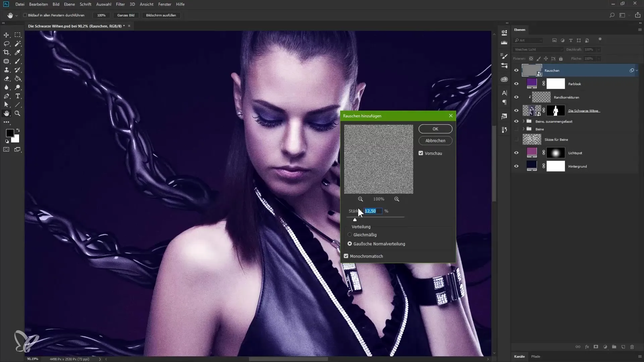Click the Bildschirm ausfüllen button
Screen dimensions: 644x362
click(161, 15)
